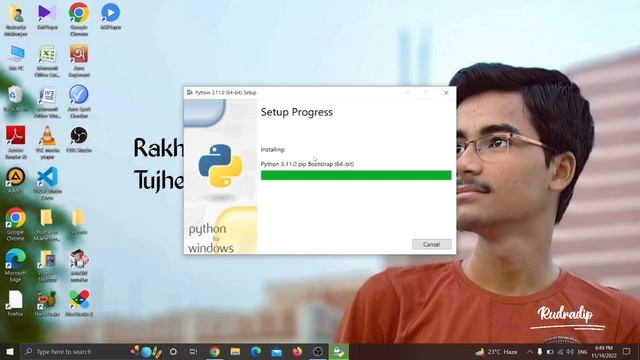Click the Python Setup title bar icon
640x360 pixels.
(x=189, y=93)
